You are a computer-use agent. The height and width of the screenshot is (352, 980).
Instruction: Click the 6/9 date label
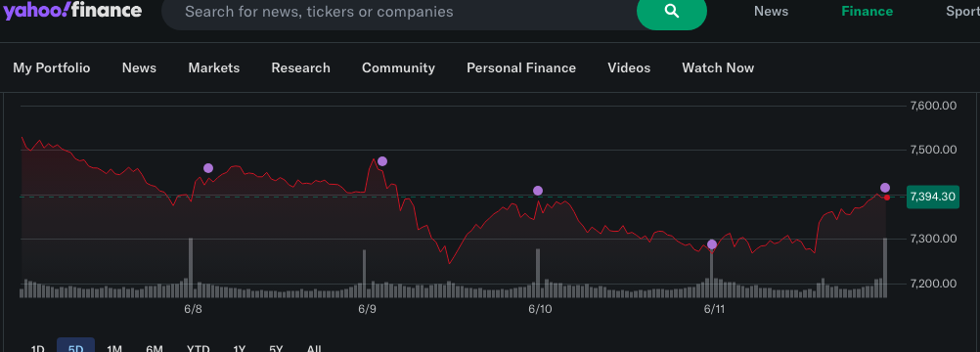(368, 310)
